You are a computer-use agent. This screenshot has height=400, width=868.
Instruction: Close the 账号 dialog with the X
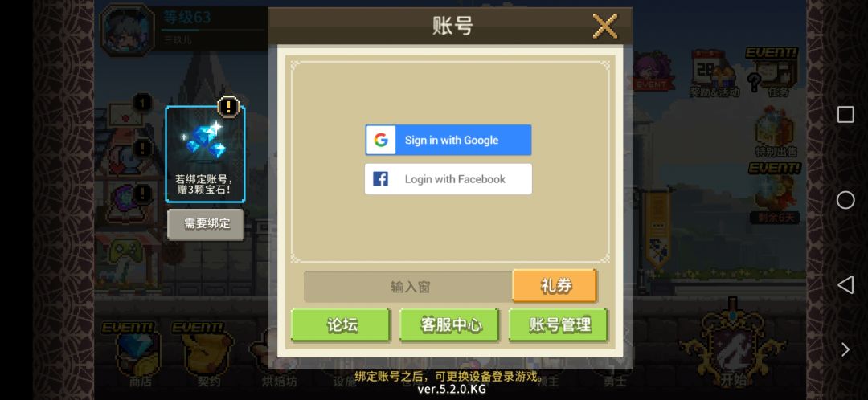604,26
